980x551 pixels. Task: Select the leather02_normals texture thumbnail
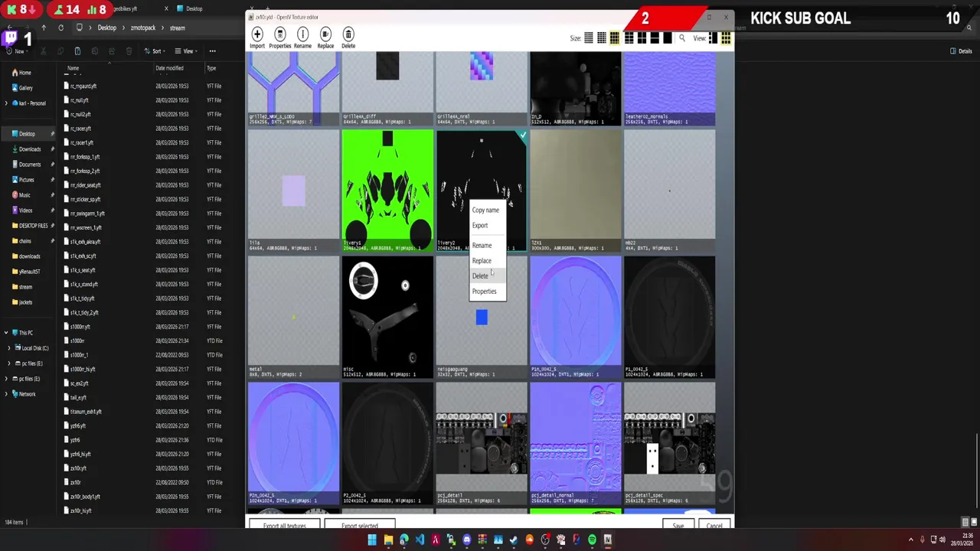(670, 88)
